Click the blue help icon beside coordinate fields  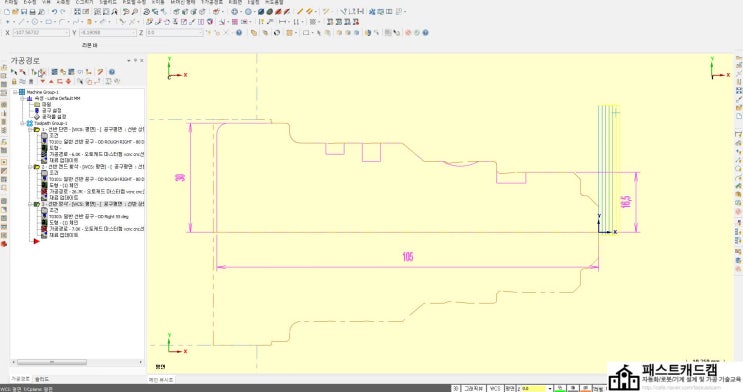239,33
